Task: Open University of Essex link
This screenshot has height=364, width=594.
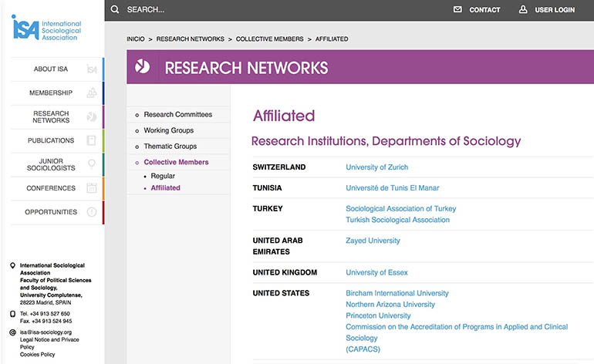Action: tap(376, 272)
